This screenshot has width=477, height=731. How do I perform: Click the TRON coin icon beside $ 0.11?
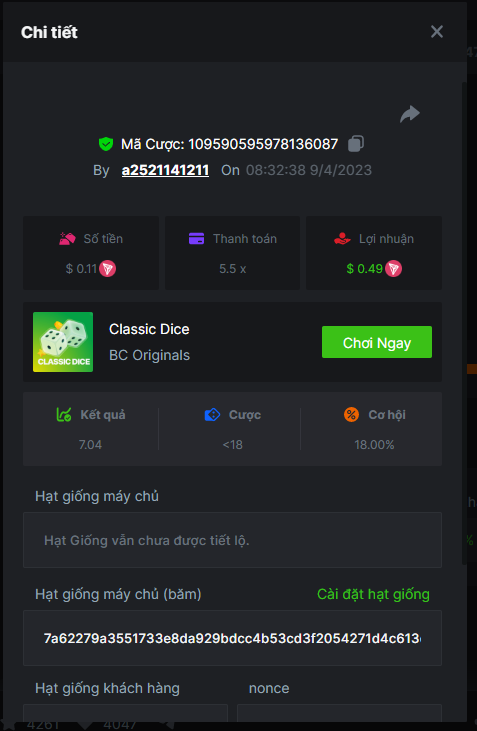point(107,269)
